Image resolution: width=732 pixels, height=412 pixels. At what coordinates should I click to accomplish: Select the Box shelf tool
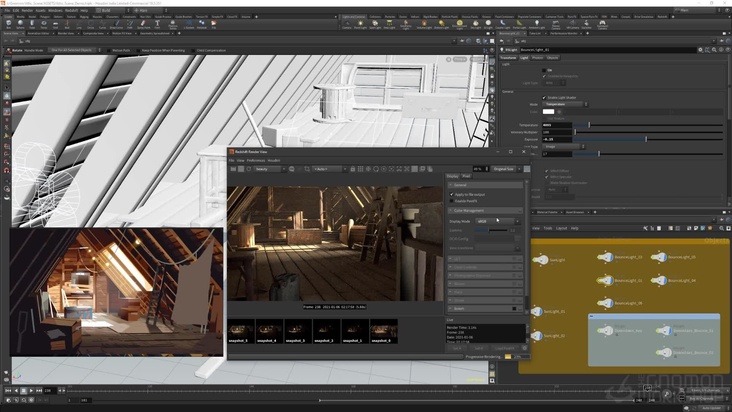coord(8,24)
